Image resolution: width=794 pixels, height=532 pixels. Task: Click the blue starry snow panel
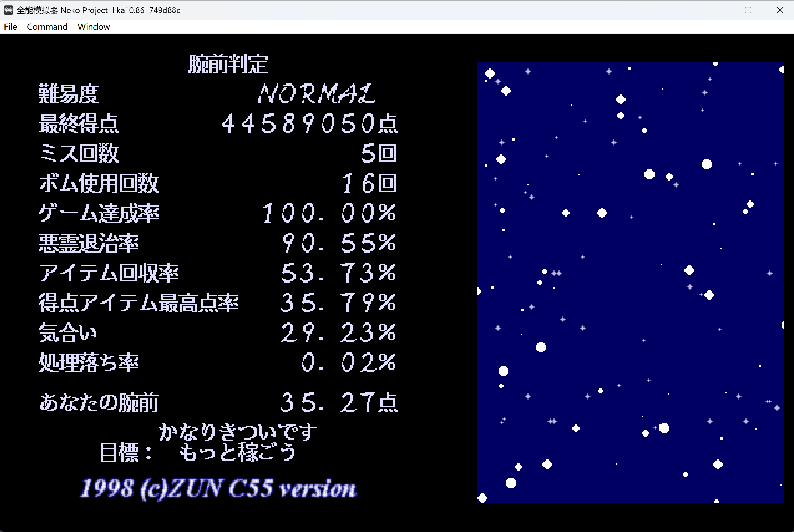[630, 282]
